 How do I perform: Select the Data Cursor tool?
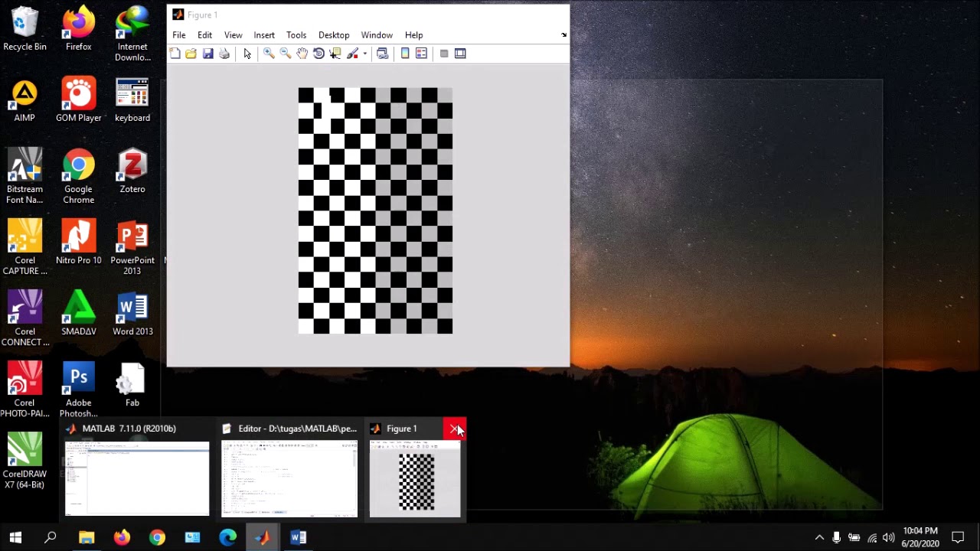tap(335, 54)
